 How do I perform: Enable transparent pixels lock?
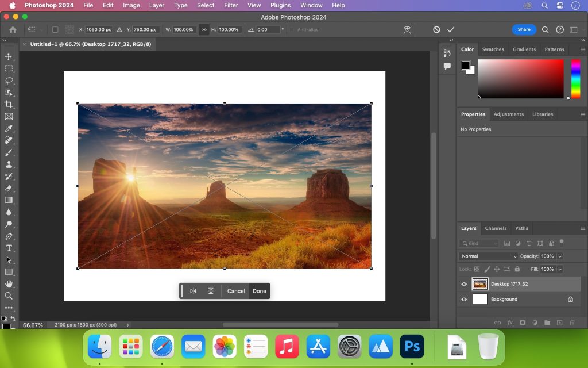pyautogui.click(x=477, y=269)
